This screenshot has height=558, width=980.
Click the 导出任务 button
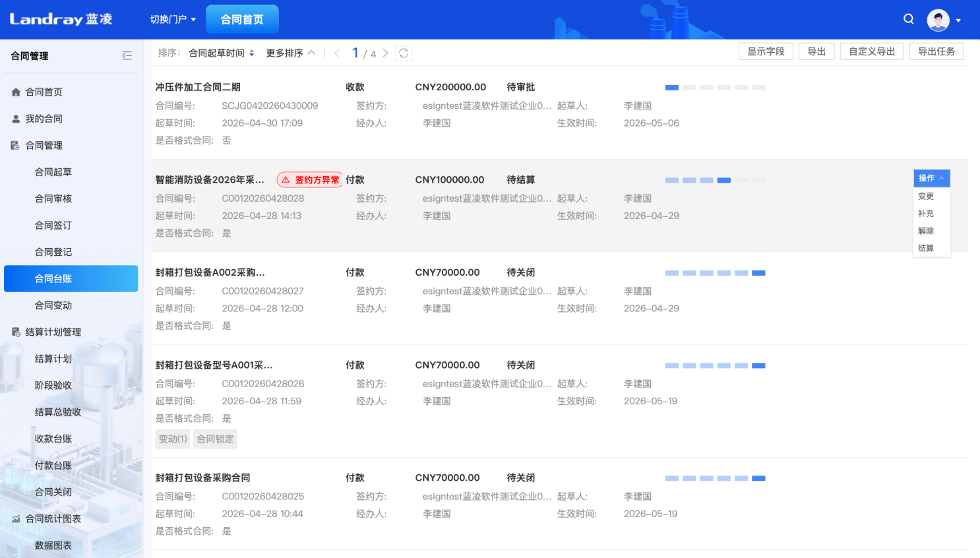tap(936, 51)
